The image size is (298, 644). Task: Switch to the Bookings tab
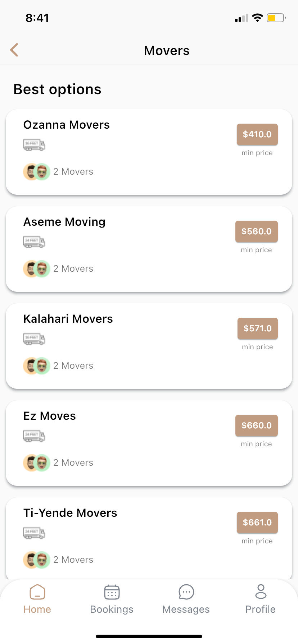(112, 599)
